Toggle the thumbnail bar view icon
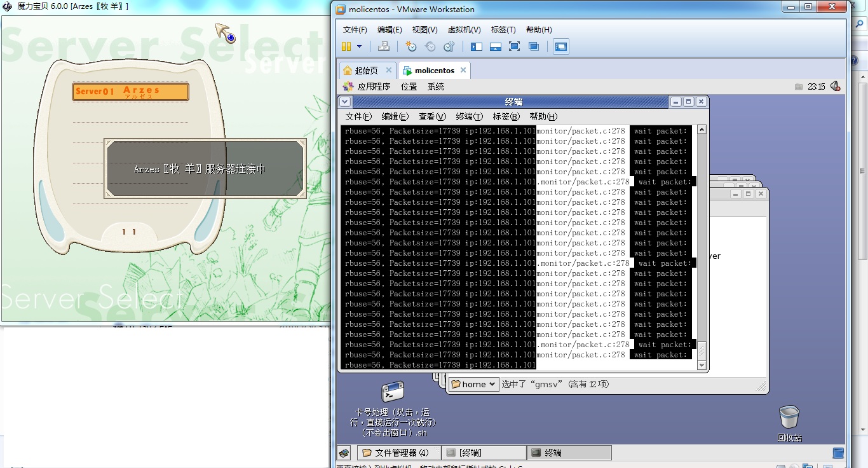The width and height of the screenshot is (868, 468). click(496, 46)
